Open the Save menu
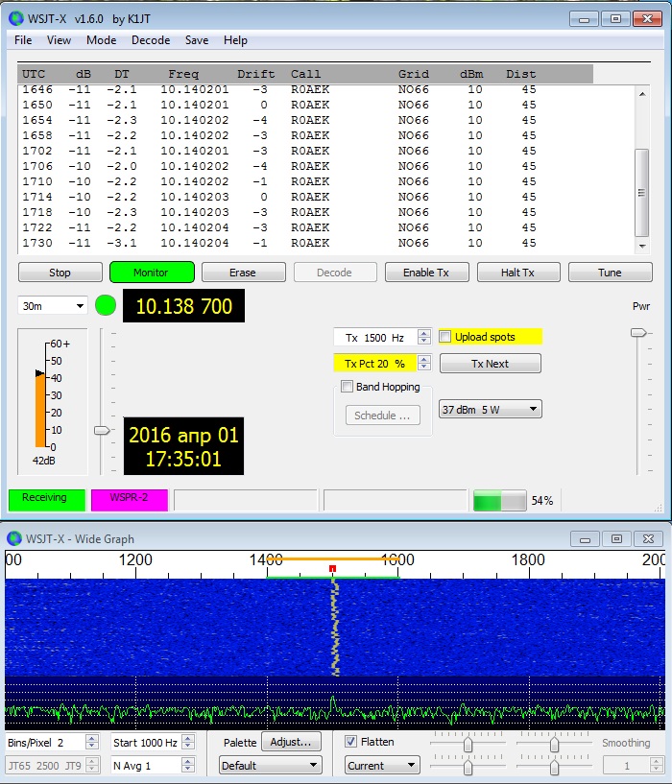Screen dimensions: 672x784 pyautogui.click(x=197, y=40)
